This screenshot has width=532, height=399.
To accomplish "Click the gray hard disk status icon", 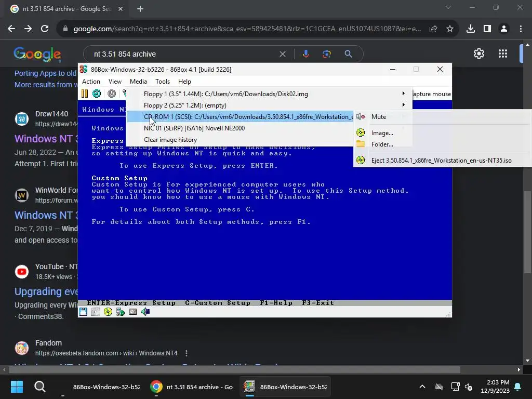I will (133, 312).
